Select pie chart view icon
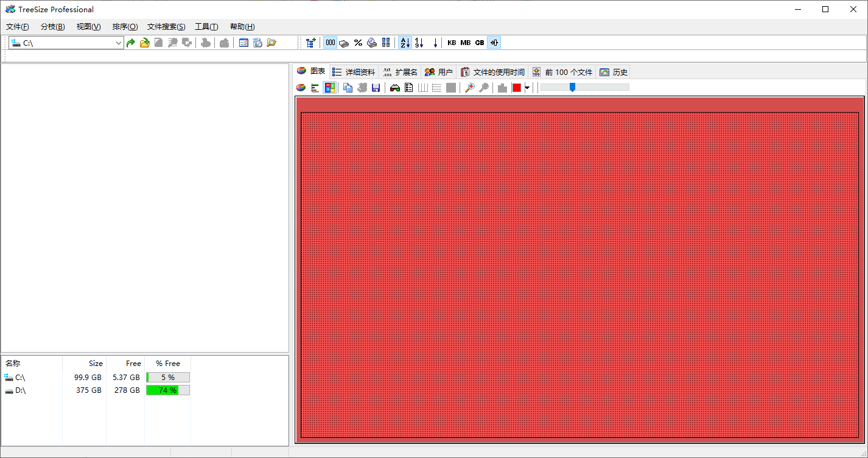The height and width of the screenshot is (458, 868). [301, 88]
